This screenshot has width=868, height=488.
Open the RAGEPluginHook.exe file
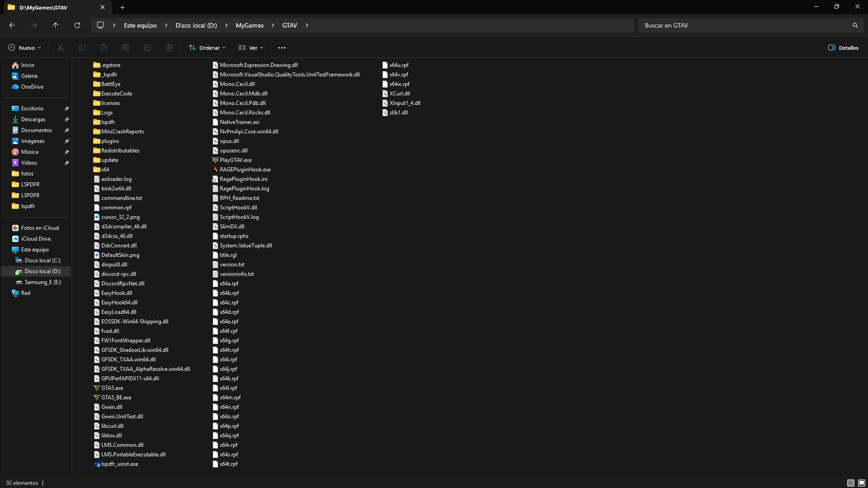245,170
